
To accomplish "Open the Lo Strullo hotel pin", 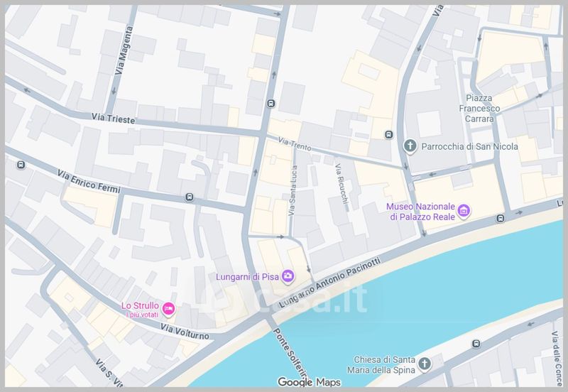I will pyautogui.click(x=168, y=308).
